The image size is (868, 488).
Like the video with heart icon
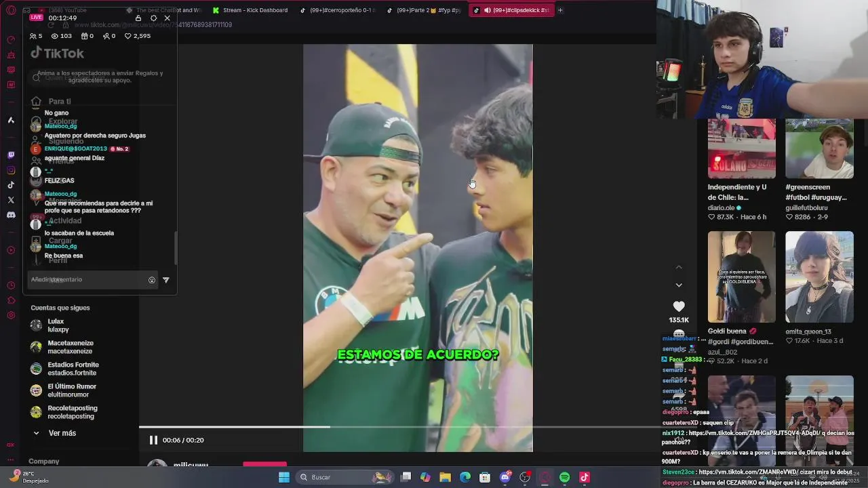(679, 306)
